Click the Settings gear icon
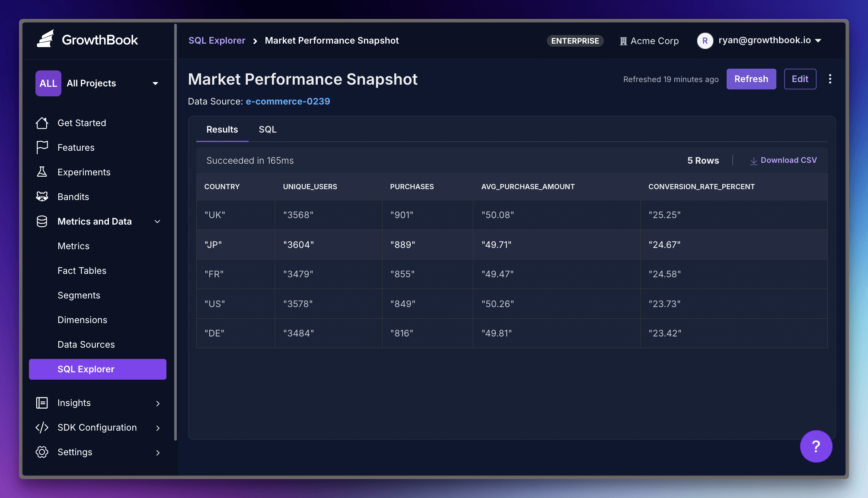Viewport: 868px width, 498px height. (x=42, y=452)
